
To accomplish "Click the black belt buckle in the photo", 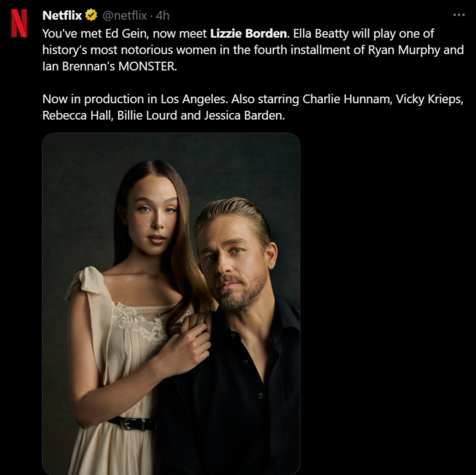I will pyautogui.click(x=127, y=423).
